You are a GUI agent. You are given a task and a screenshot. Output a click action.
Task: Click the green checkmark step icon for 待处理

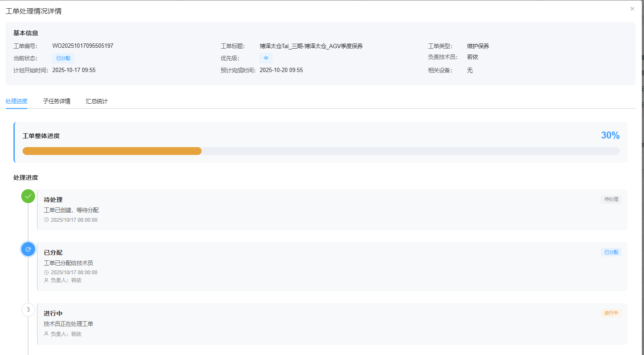coord(28,196)
